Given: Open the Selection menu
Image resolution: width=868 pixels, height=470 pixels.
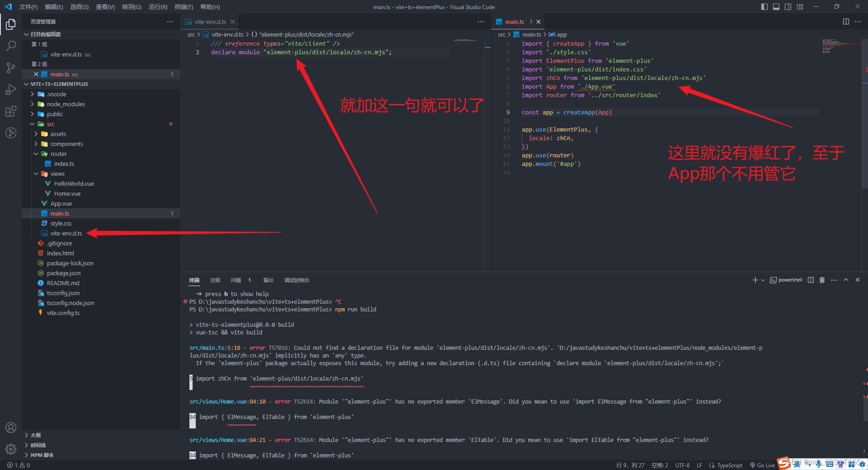Looking at the screenshot, I should pos(80,7).
